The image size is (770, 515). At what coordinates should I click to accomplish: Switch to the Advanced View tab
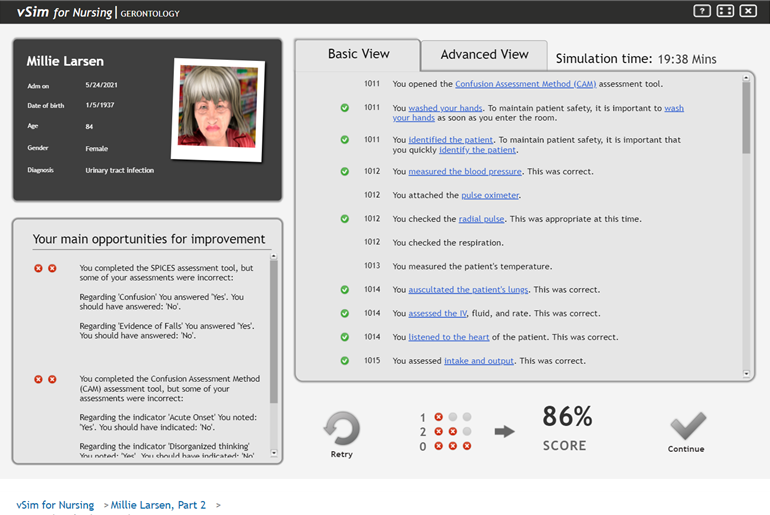[484, 54]
